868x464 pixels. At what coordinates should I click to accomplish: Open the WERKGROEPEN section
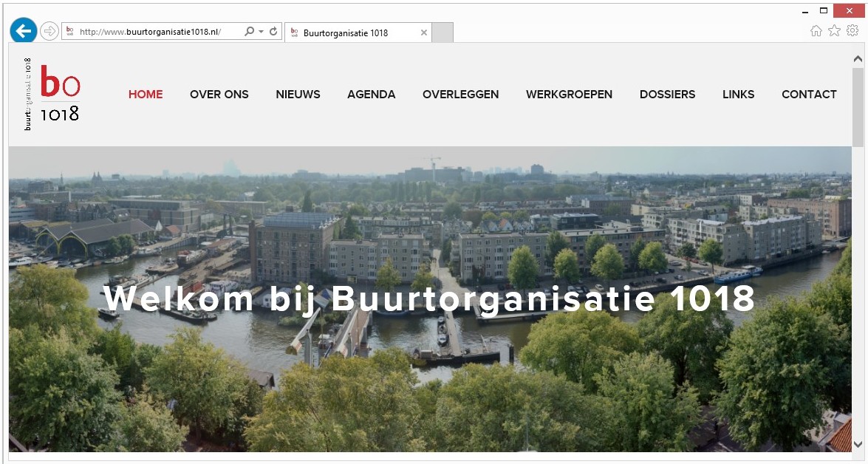pyautogui.click(x=569, y=95)
